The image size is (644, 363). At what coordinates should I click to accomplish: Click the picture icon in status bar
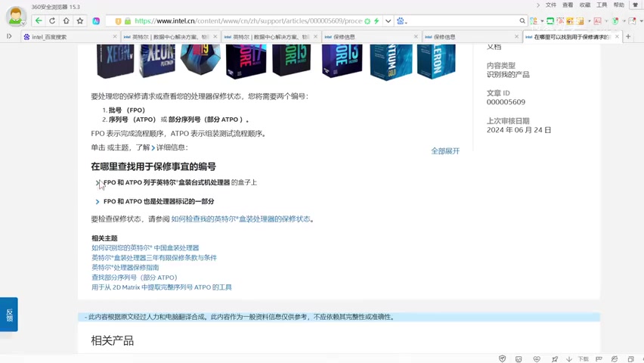click(x=519, y=359)
